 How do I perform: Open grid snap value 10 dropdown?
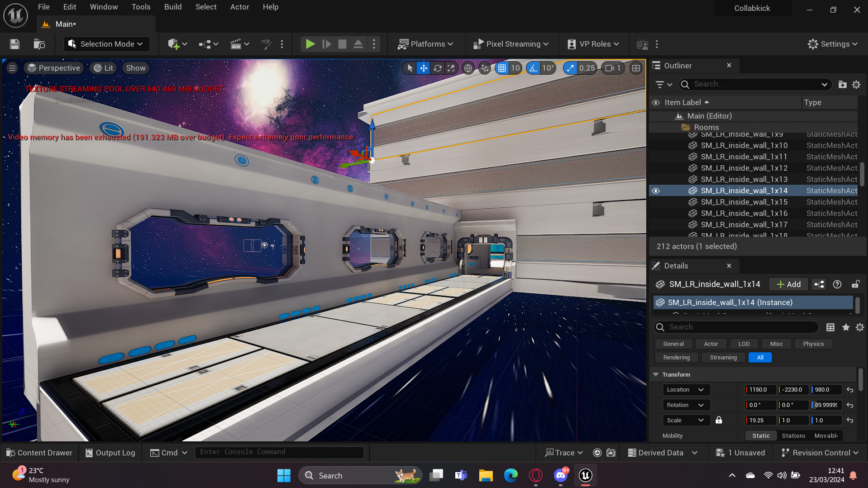point(515,68)
